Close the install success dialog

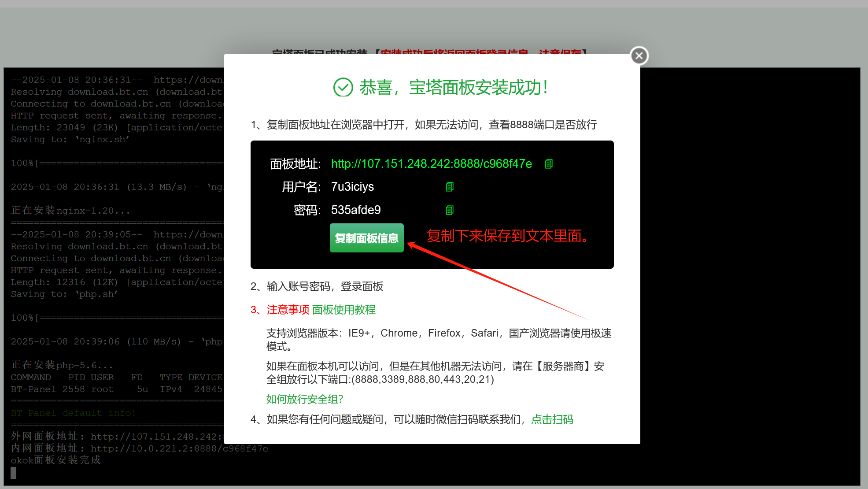639,56
